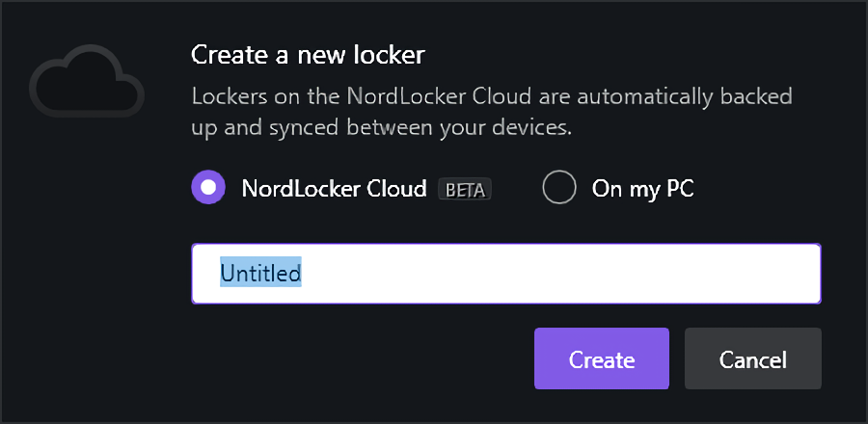Screen dimensions: 868x424
Task: Click the description text about automatic backups
Action: click(x=492, y=112)
